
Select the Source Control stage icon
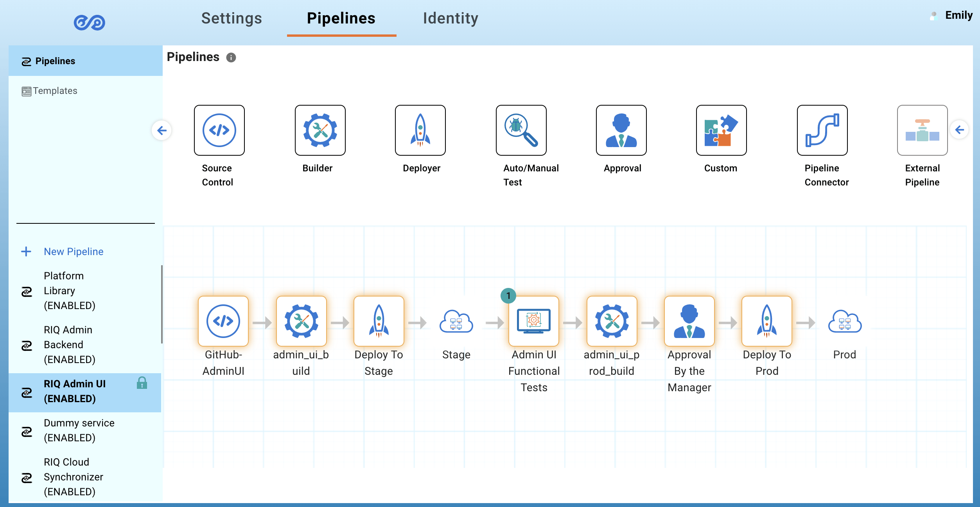219,130
